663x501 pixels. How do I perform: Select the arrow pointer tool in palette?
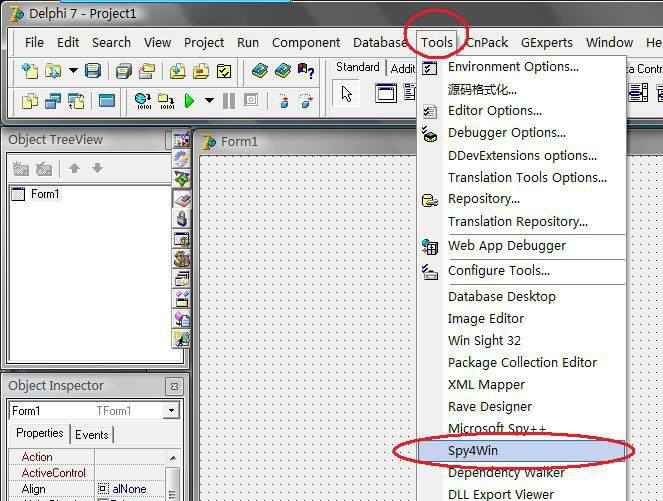click(347, 94)
